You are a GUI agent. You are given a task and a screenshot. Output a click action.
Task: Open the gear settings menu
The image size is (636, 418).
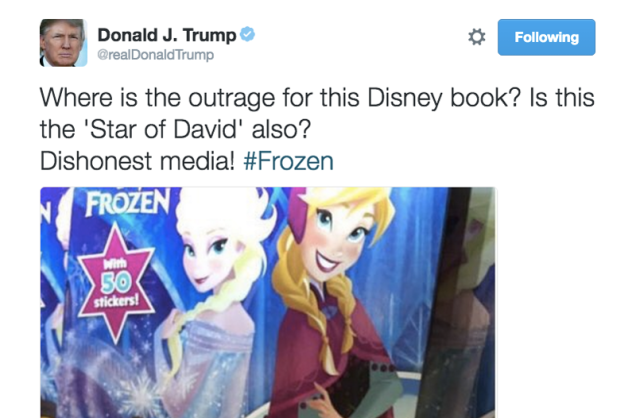477,37
